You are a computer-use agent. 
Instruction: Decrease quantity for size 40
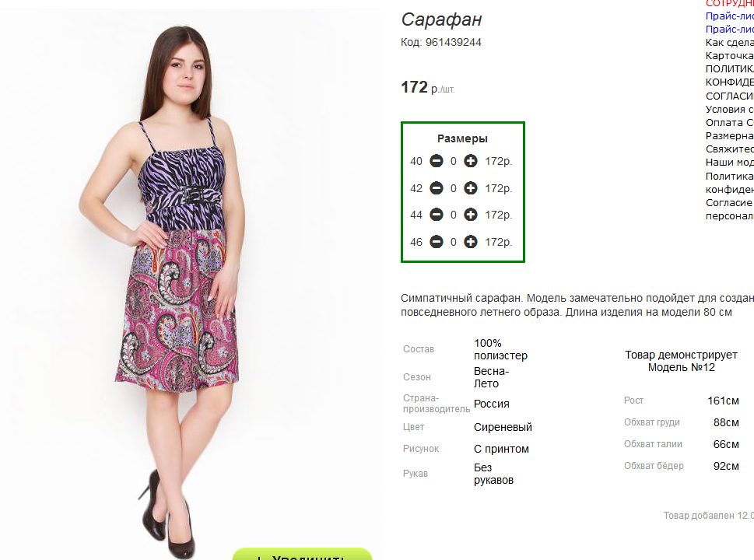click(x=437, y=161)
